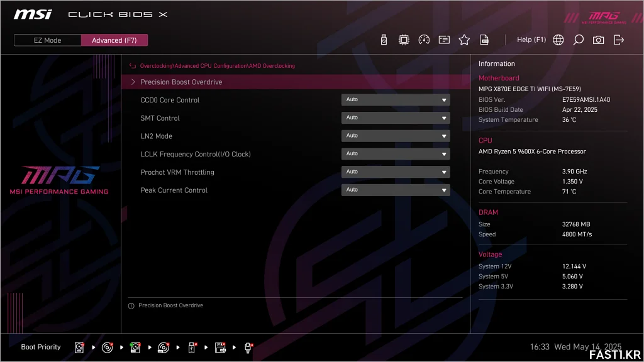Click the 3.280 V System 3.3V value
This screenshot has width=644, height=362.
[x=572, y=287]
